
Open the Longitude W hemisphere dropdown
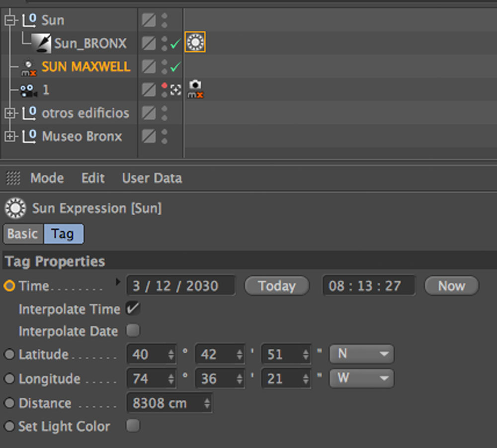pyautogui.click(x=362, y=378)
